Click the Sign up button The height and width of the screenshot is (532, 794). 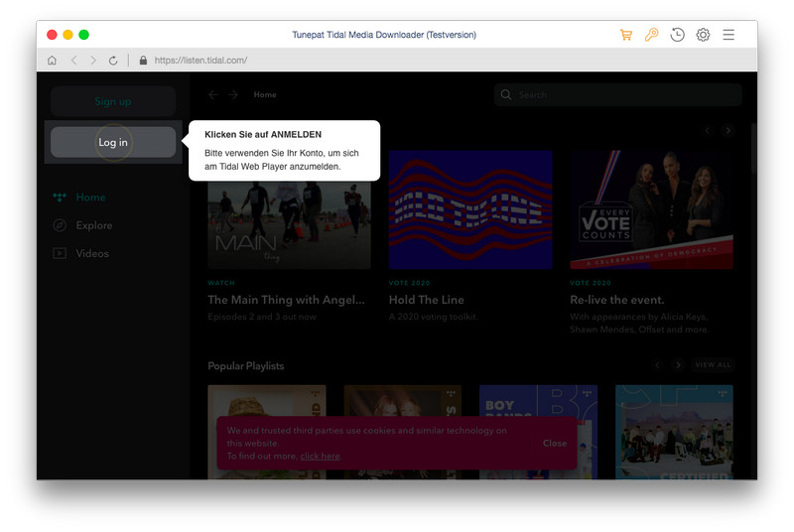pyautogui.click(x=113, y=101)
